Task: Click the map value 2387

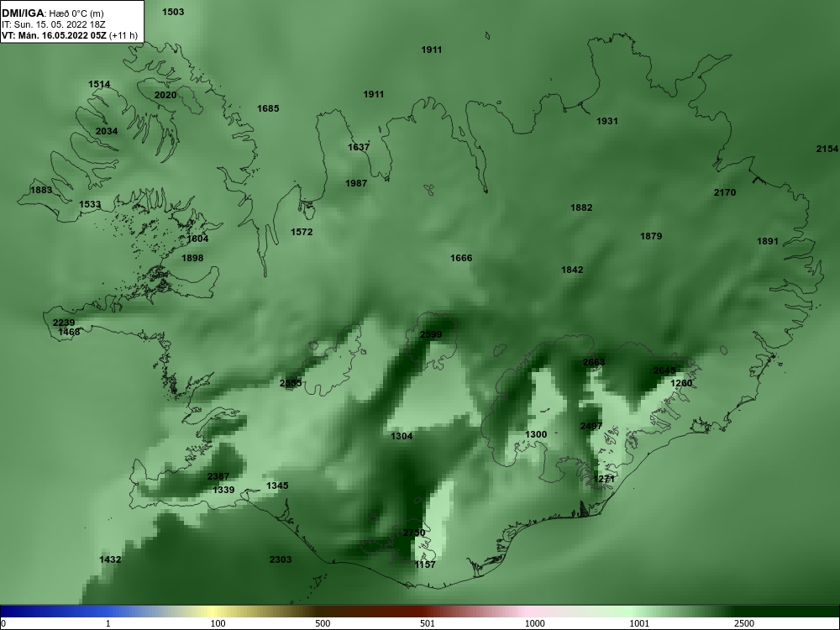Action: [x=218, y=476]
